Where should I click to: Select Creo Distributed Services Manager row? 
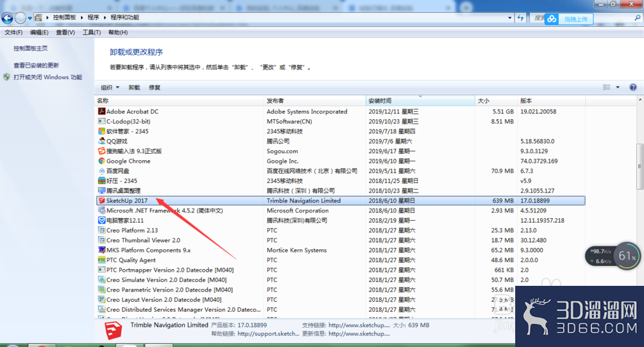341,310
